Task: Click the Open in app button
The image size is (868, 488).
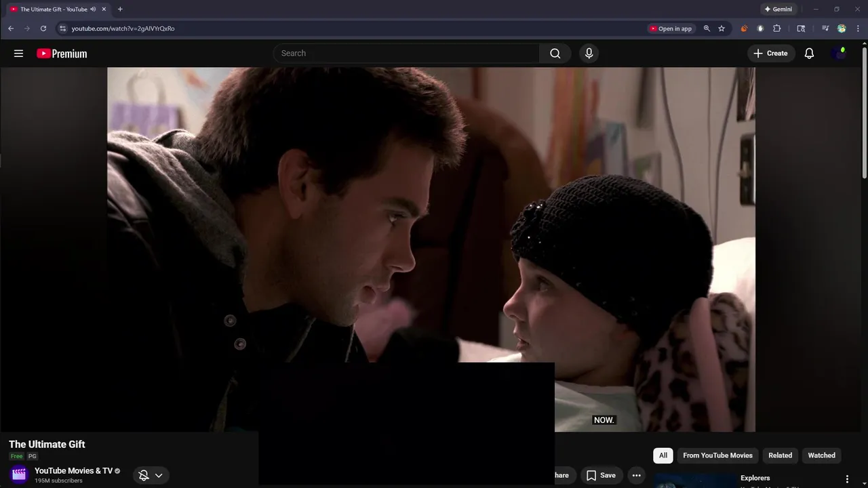Action: coord(671,28)
